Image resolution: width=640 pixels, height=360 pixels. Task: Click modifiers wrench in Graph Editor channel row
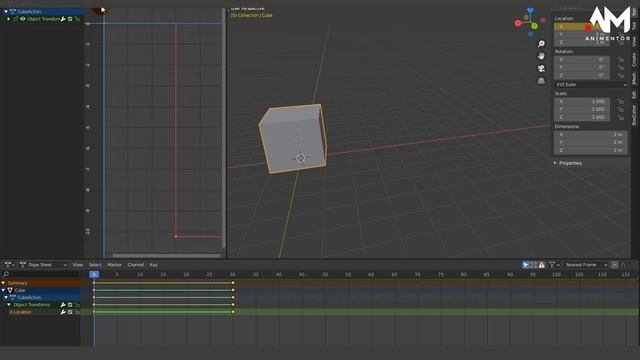click(x=63, y=19)
